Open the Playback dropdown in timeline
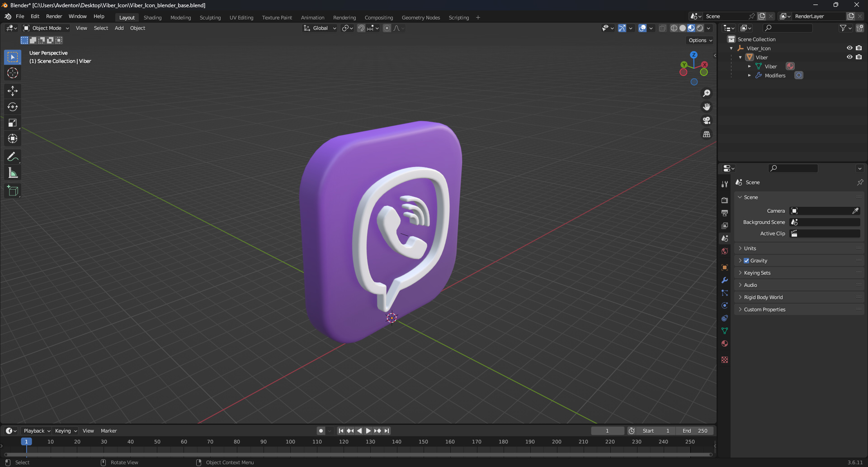868x467 pixels. click(37, 431)
